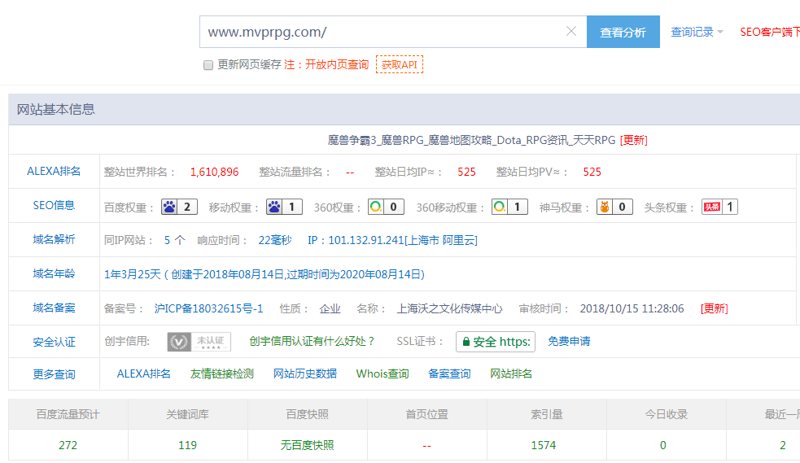Click the 360权重 badge showing 0
The width and height of the screenshot is (800, 463).
(386, 207)
